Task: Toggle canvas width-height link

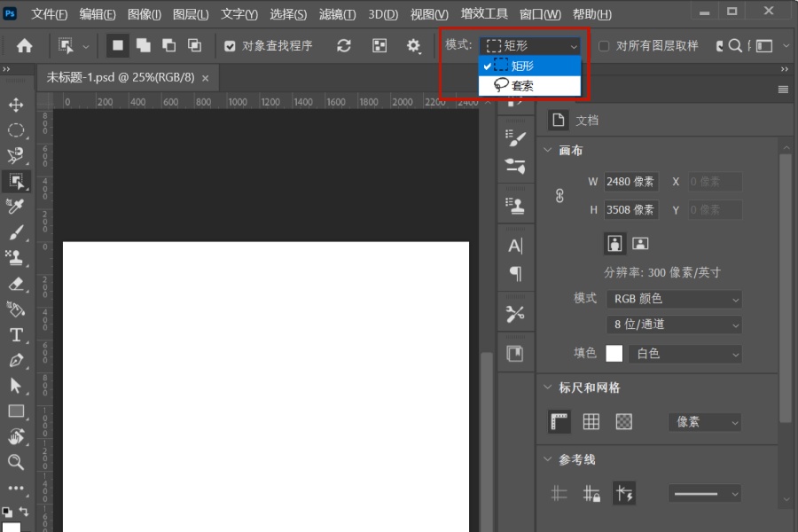Action: [559, 195]
